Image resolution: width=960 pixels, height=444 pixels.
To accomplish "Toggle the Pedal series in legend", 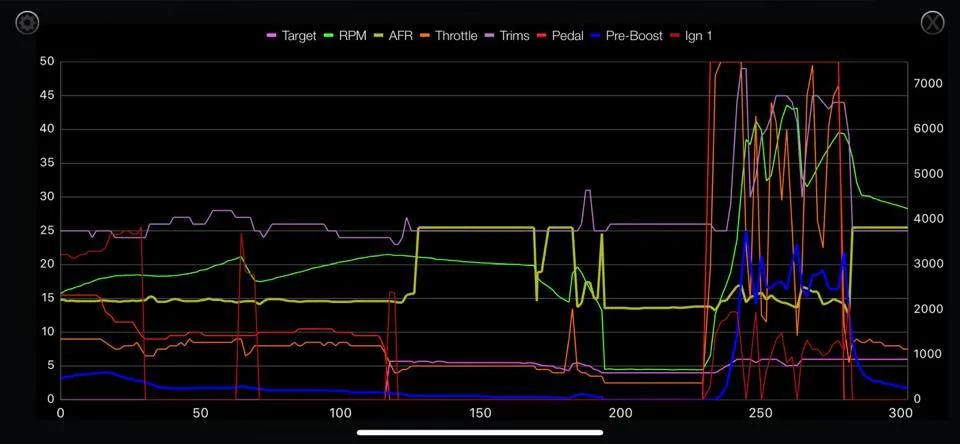I will [x=560, y=36].
